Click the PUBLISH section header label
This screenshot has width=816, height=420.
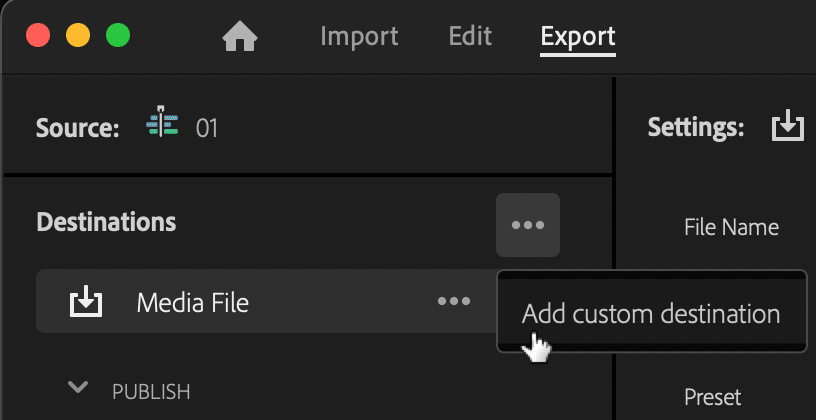(151, 392)
